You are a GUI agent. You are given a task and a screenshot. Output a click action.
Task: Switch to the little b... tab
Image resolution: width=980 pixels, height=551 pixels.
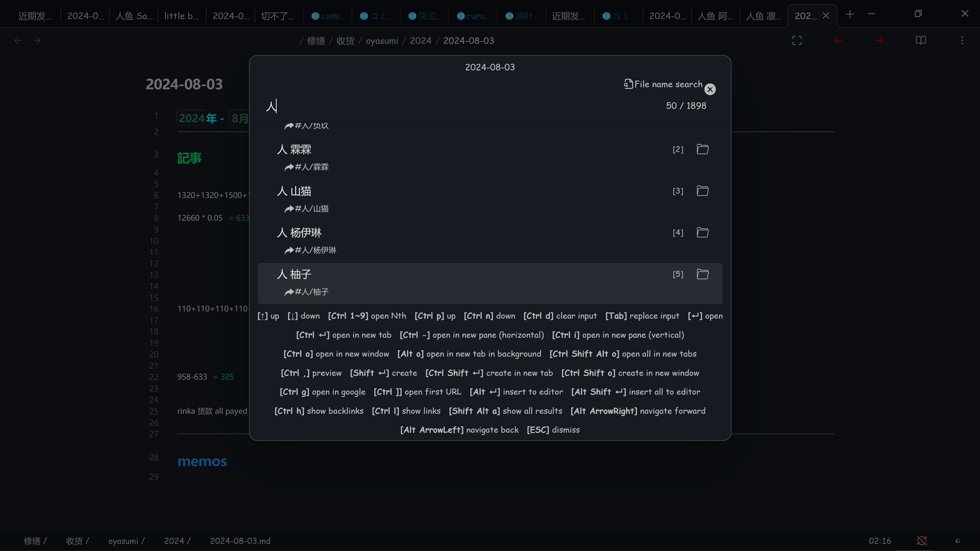click(182, 16)
